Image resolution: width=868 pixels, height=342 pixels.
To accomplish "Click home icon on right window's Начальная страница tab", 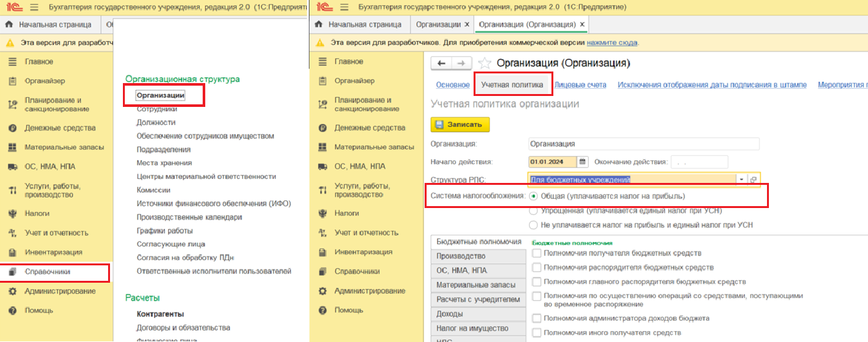I will coord(319,24).
